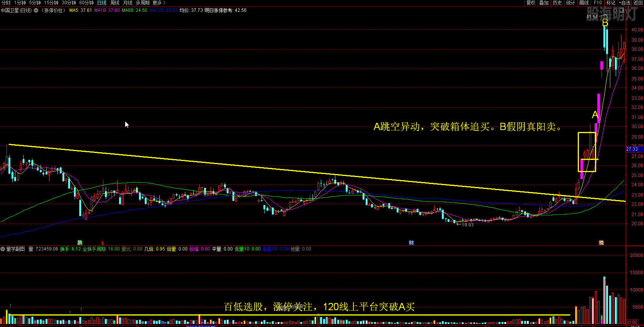644x327 pixels.
Task: Select the 15分钟 period tab
Action: (51, 3)
